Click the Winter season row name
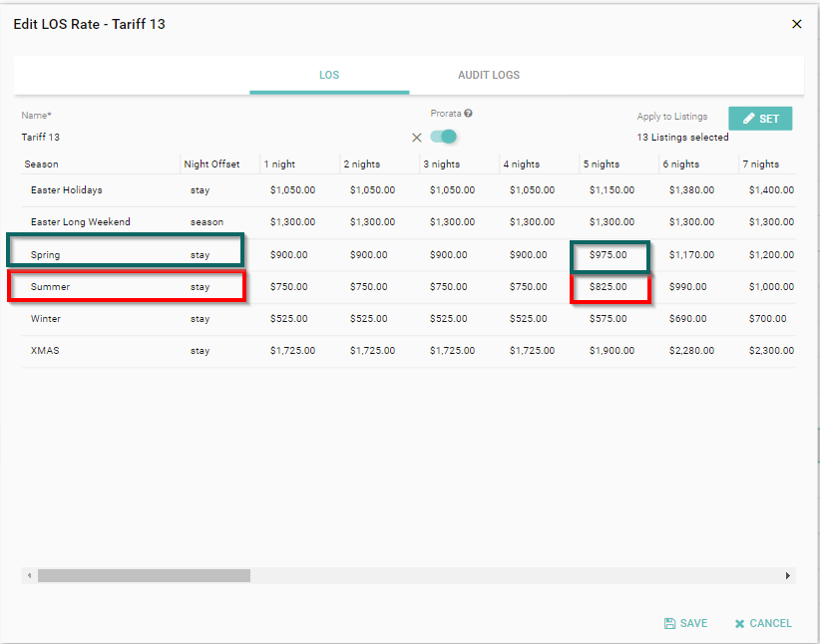The height and width of the screenshot is (644, 820). pos(46,319)
